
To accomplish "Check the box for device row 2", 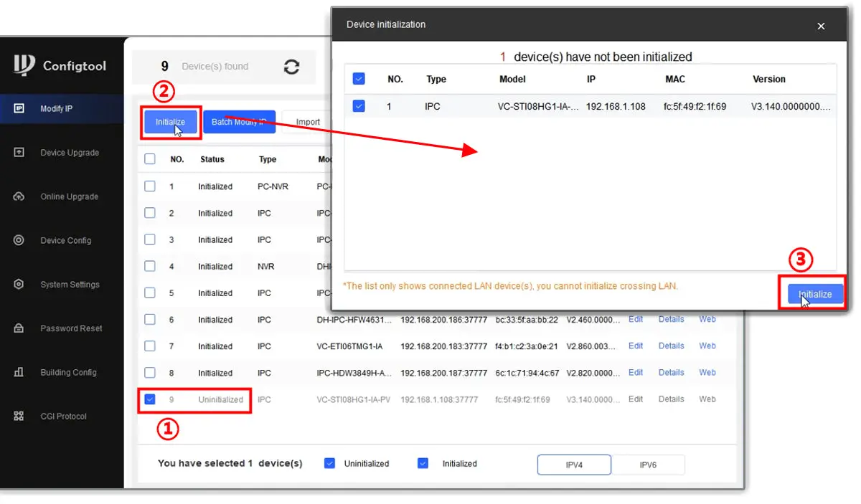I will [150, 213].
